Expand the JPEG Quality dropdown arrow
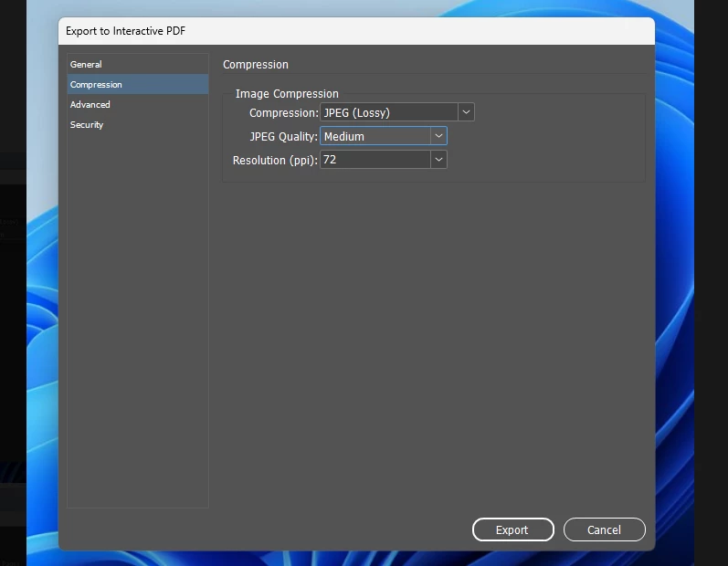This screenshot has height=566, width=728. 438,136
